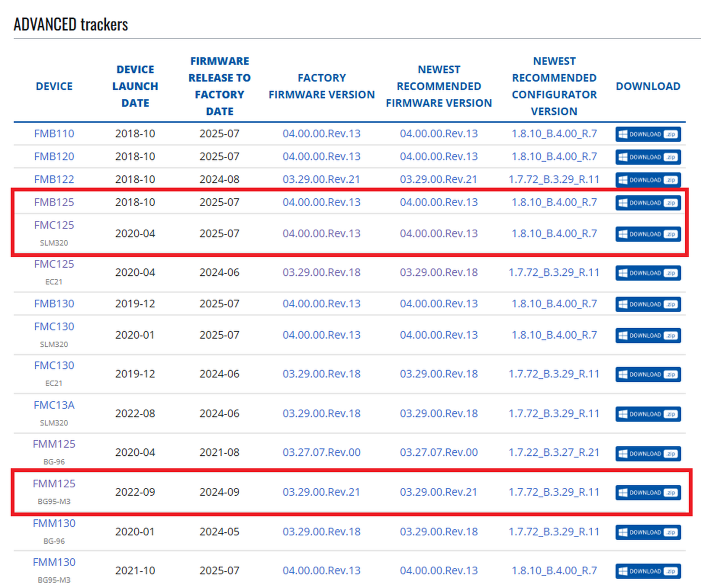Open FMM130 BG95-M3 configurator version link

[554, 570]
